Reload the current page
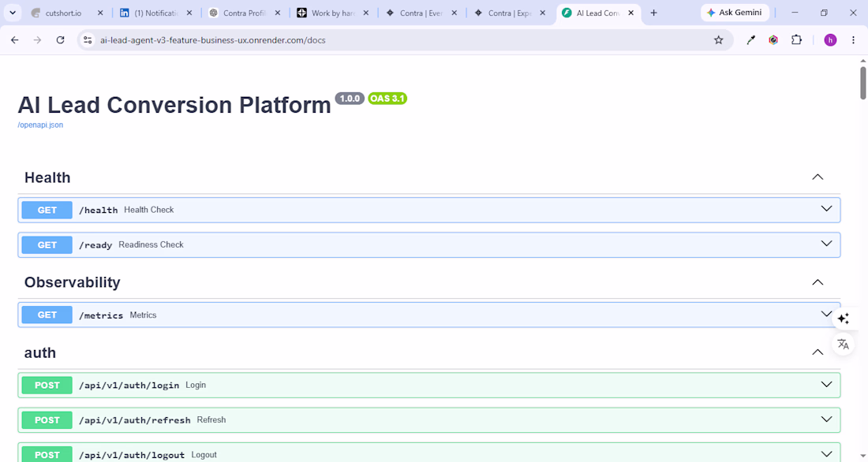868x462 pixels. click(x=60, y=40)
